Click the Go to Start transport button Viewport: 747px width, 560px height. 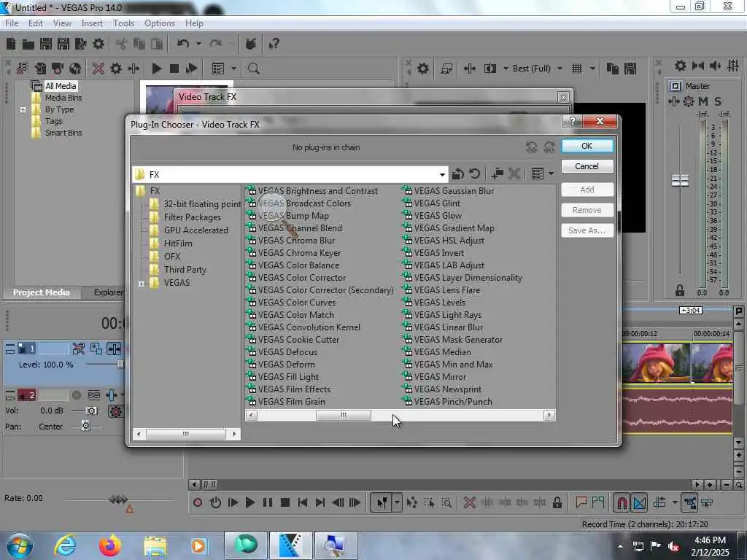click(303, 502)
